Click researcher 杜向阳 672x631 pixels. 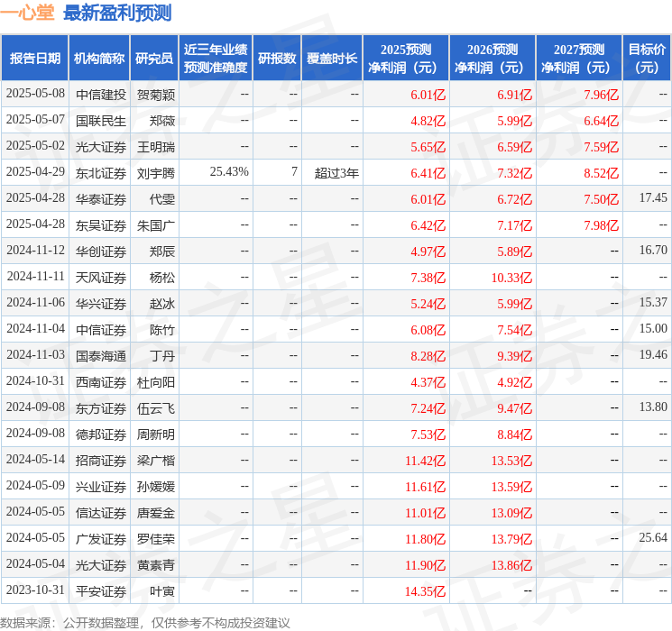(x=155, y=382)
